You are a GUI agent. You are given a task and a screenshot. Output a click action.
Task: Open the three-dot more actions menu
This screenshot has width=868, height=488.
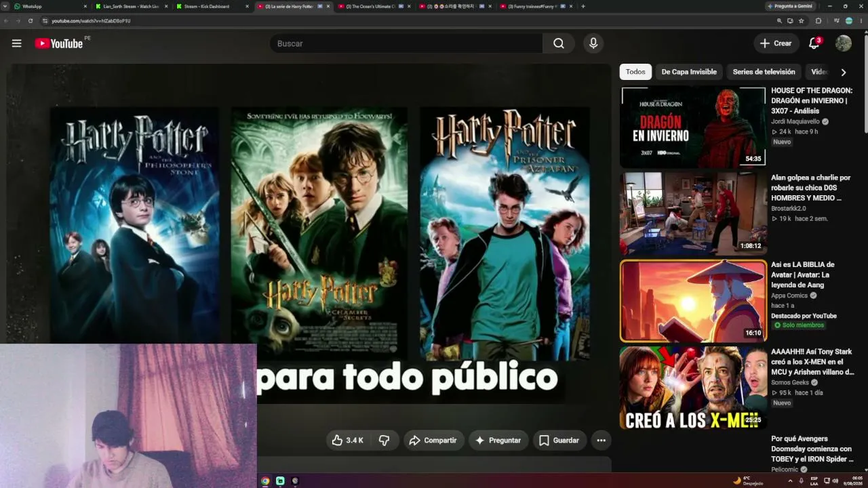pos(601,441)
